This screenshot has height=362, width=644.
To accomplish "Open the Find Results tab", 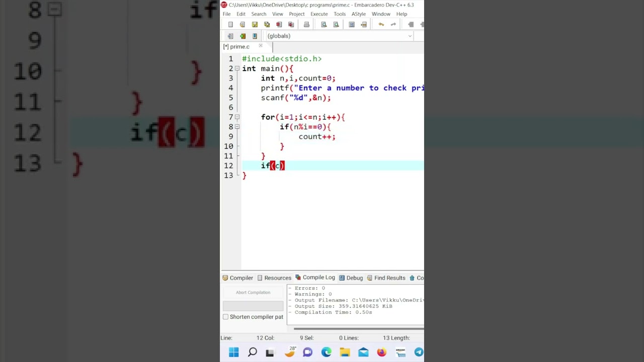I will coord(386,278).
